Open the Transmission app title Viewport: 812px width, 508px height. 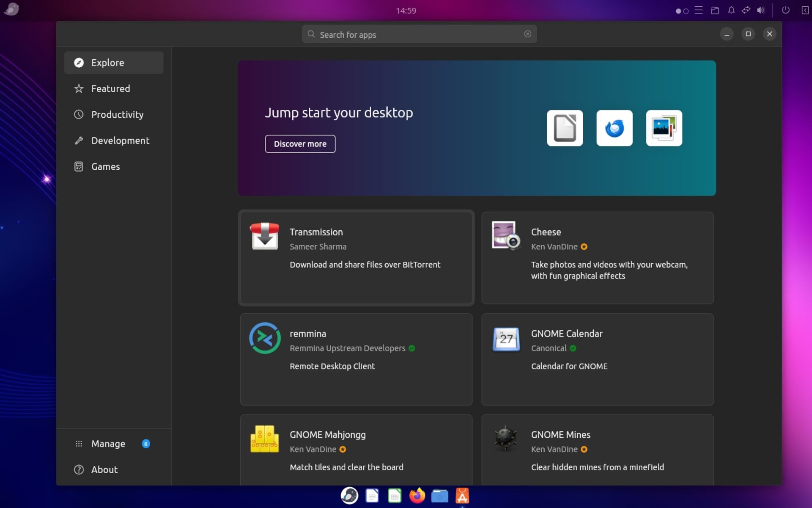316,232
